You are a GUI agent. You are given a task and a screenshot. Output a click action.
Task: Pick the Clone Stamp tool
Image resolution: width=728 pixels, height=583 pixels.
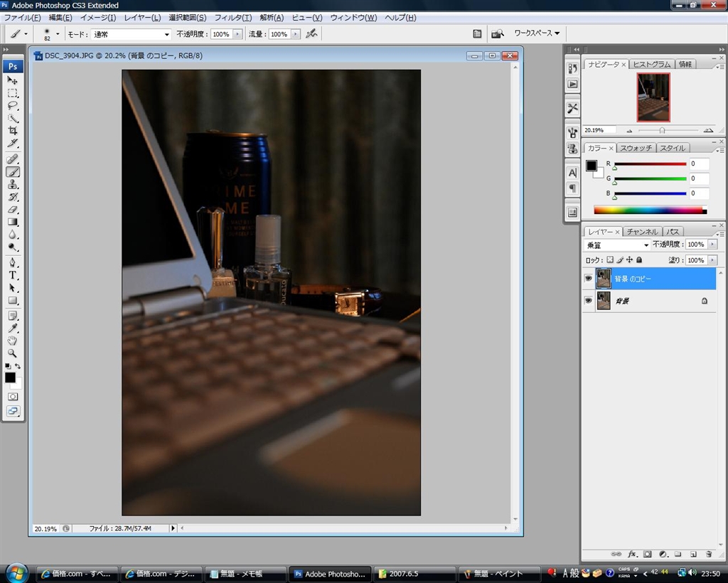pos(13,184)
